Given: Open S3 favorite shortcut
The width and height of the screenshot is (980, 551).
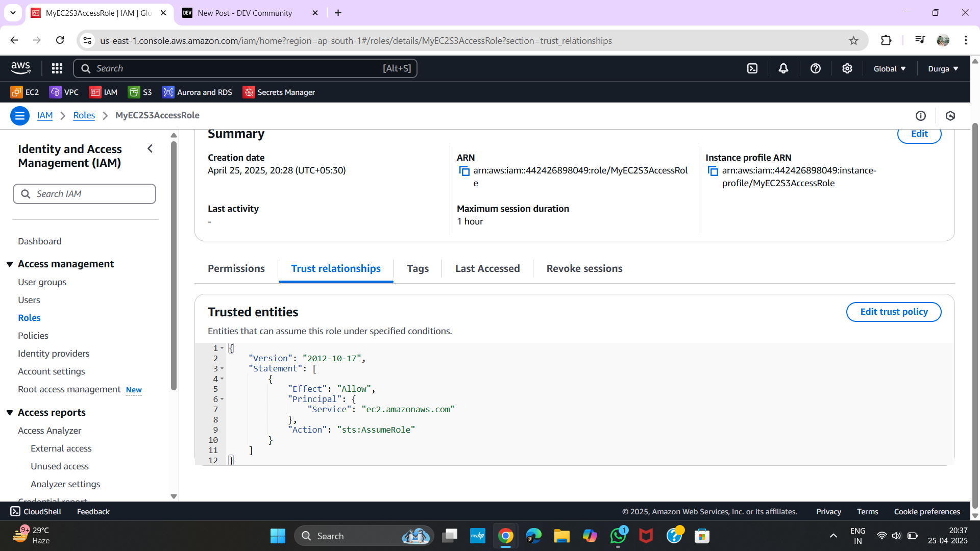Looking at the screenshot, I should pos(140,92).
